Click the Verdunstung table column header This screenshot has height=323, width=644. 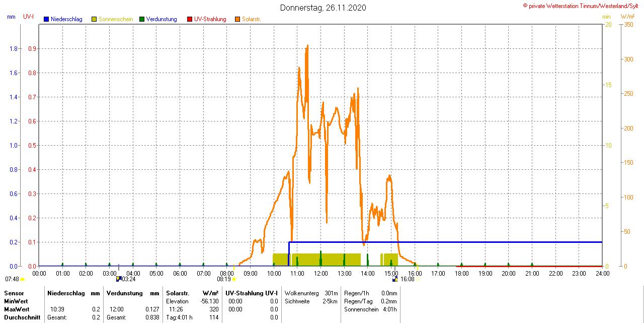tap(124, 293)
